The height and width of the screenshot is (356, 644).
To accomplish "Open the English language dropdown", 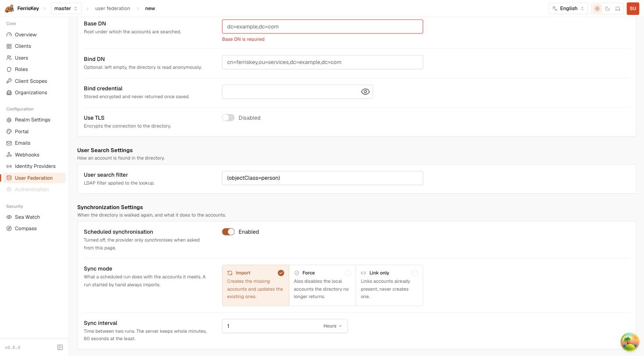I will [568, 8].
